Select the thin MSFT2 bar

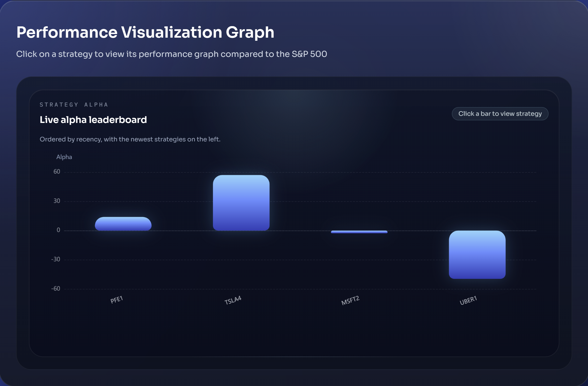pos(359,232)
